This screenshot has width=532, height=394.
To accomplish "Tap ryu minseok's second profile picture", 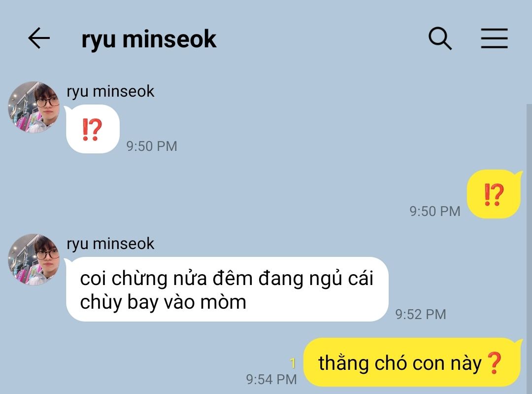I will coord(34,259).
